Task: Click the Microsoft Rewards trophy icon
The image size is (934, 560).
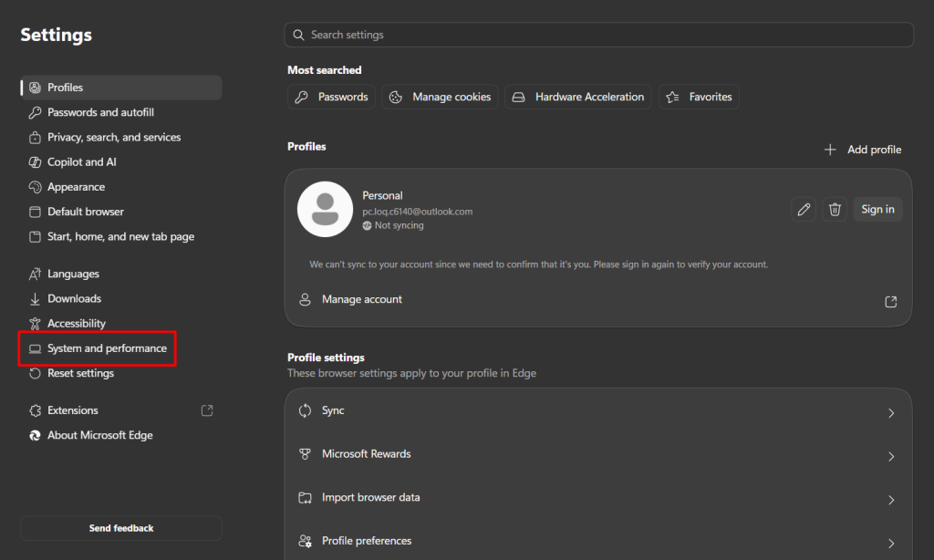Action: coord(305,454)
